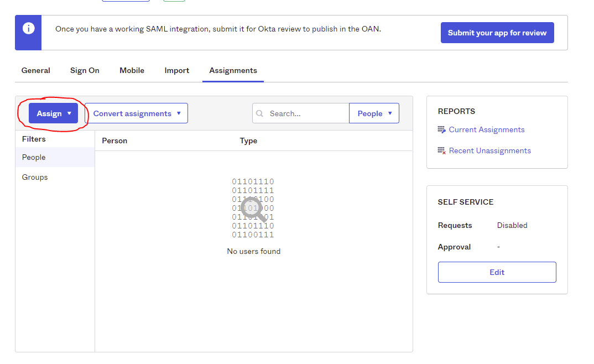Open the Assign dropdown menu
The width and height of the screenshot is (594, 364).
tap(54, 113)
